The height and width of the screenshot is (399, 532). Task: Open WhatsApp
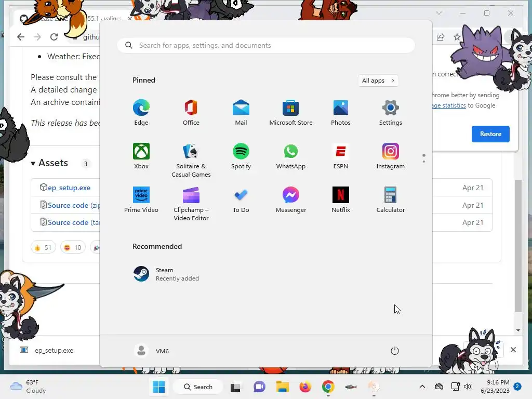pyautogui.click(x=291, y=156)
